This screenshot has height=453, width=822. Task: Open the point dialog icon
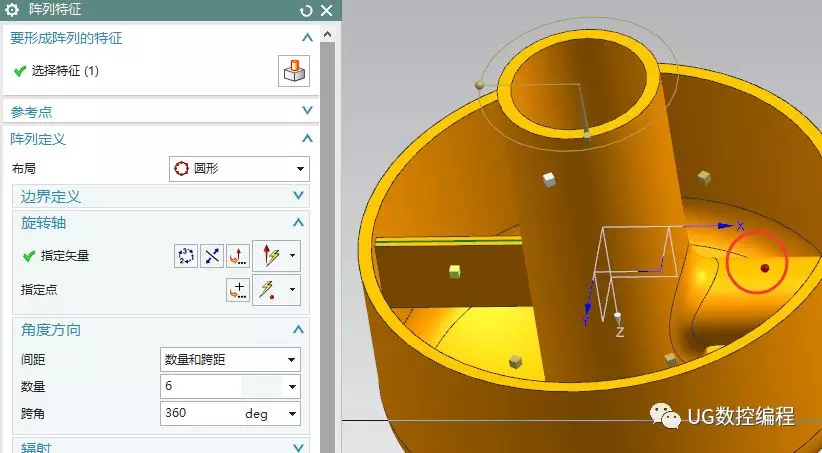point(238,289)
